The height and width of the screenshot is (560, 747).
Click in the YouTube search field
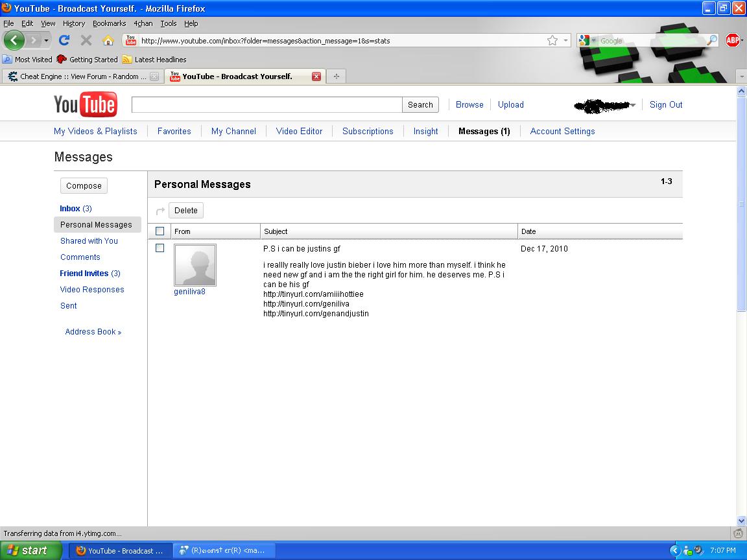(x=267, y=105)
